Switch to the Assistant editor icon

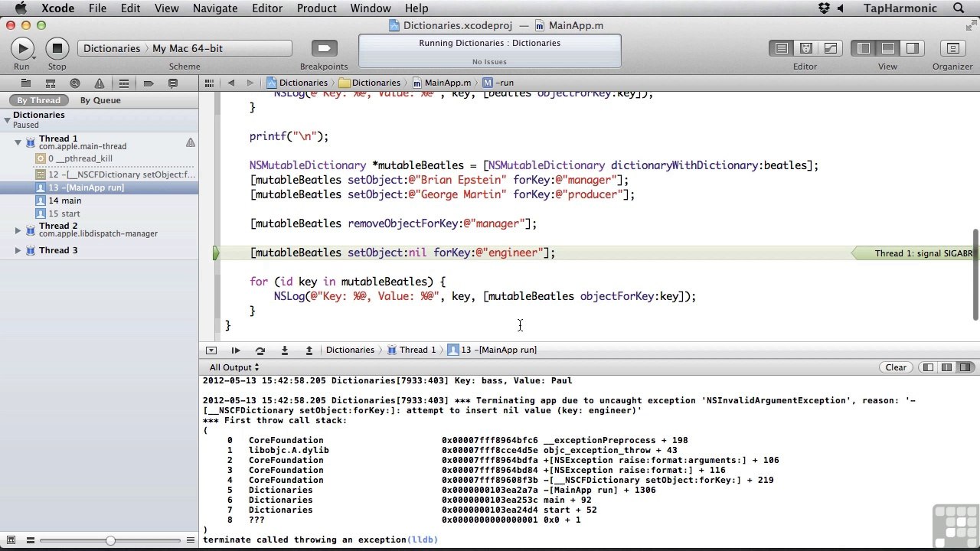coord(805,48)
